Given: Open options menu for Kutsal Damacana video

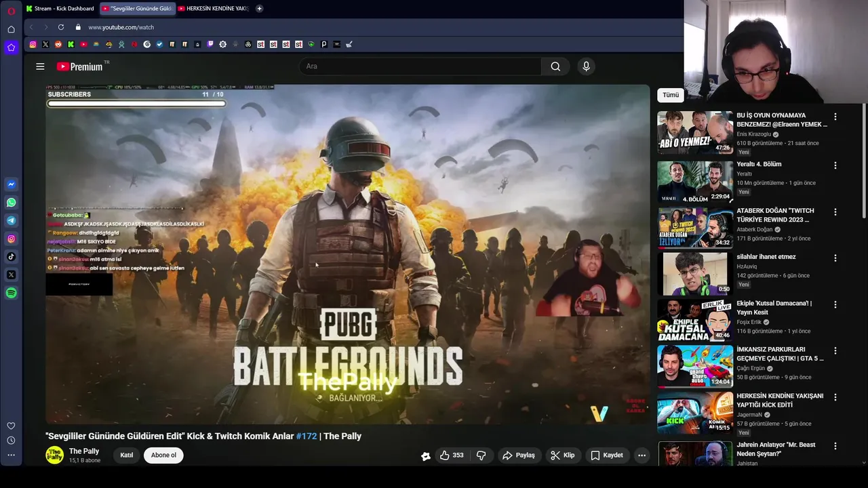Looking at the screenshot, I should tap(835, 304).
